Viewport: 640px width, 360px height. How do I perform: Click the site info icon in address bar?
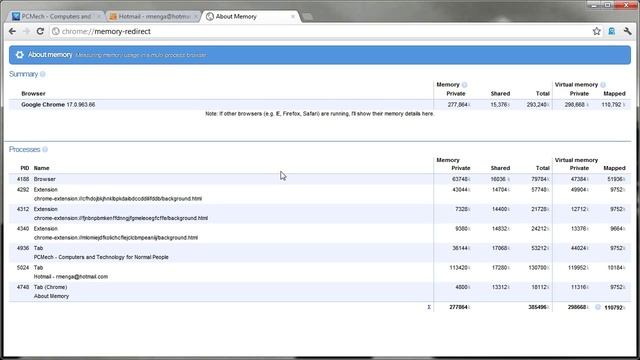pos(56,31)
